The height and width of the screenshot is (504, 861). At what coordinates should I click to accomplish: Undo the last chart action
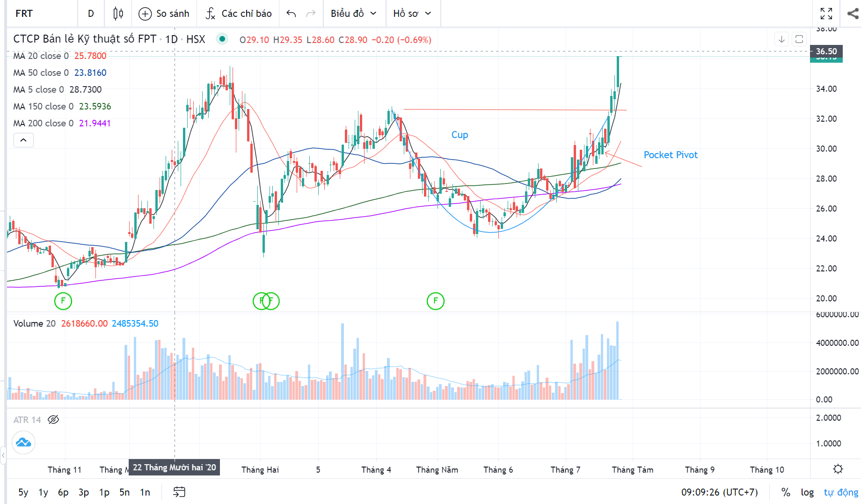pyautogui.click(x=291, y=14)
